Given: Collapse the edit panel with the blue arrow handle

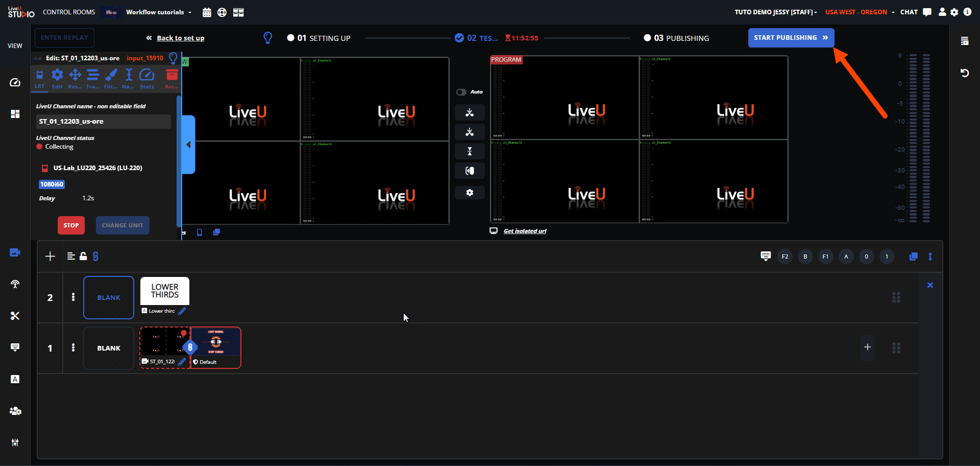Looking at the screenshot, I should pos(188,145).
